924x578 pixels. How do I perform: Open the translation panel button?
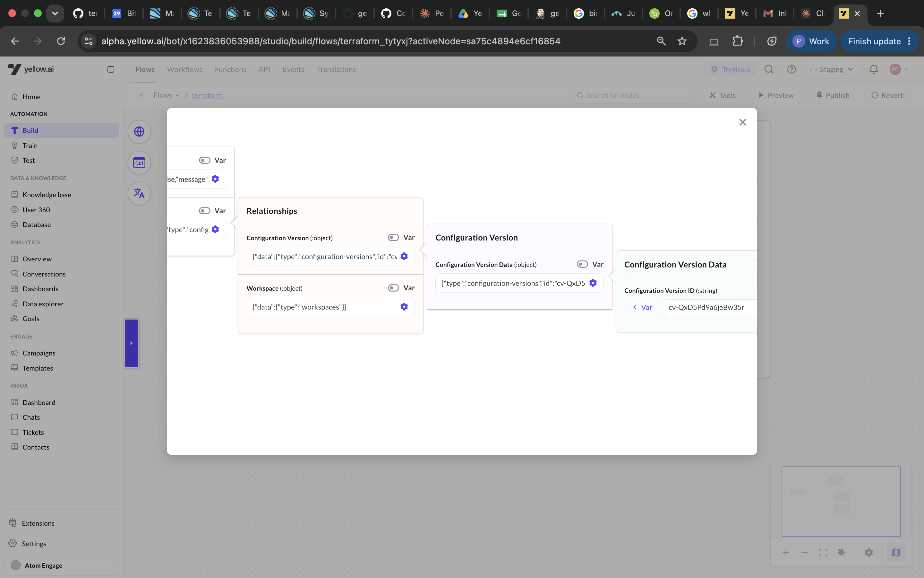coord(139,193)
